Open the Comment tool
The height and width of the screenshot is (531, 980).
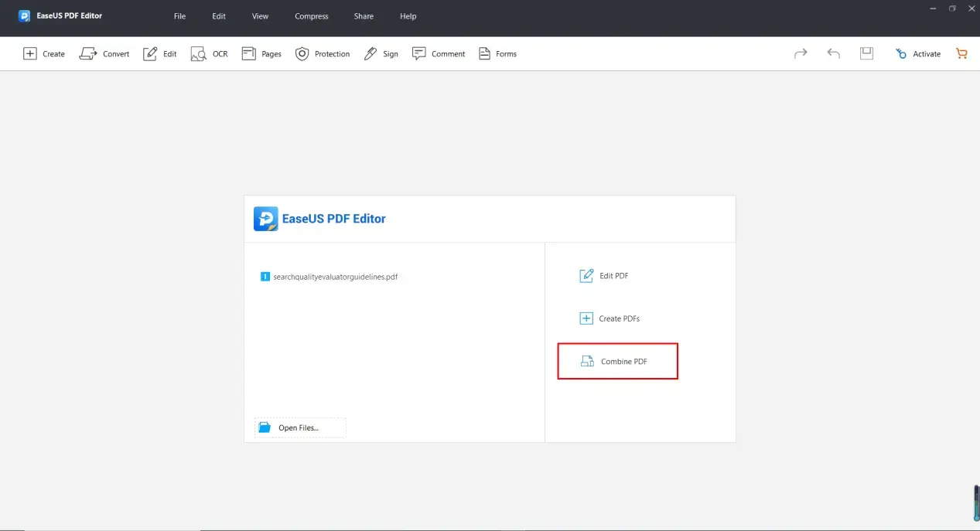coord(439,54)
